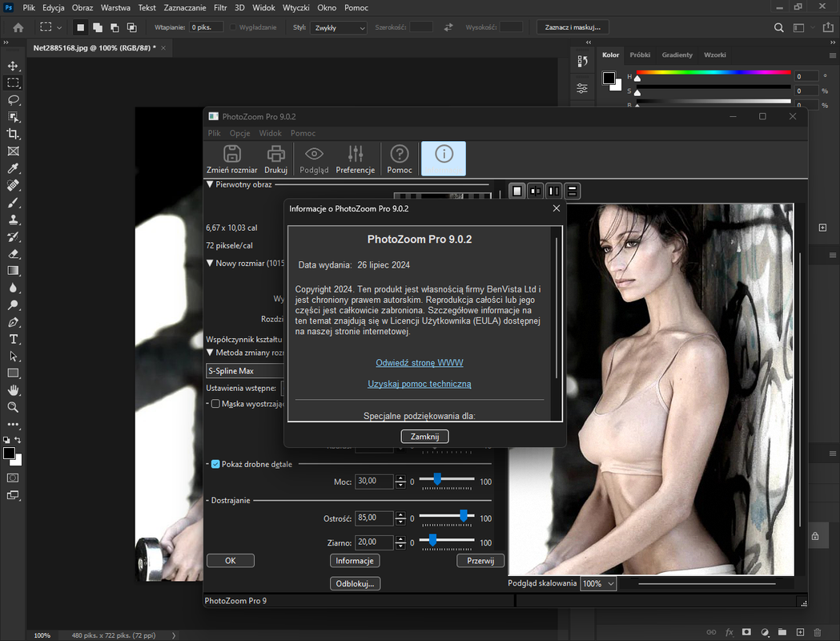The height and width of the screenshot is (641, 840).
Task: Open Podgląd skalowania 100% dropdown
Action: tap(598, 583)
